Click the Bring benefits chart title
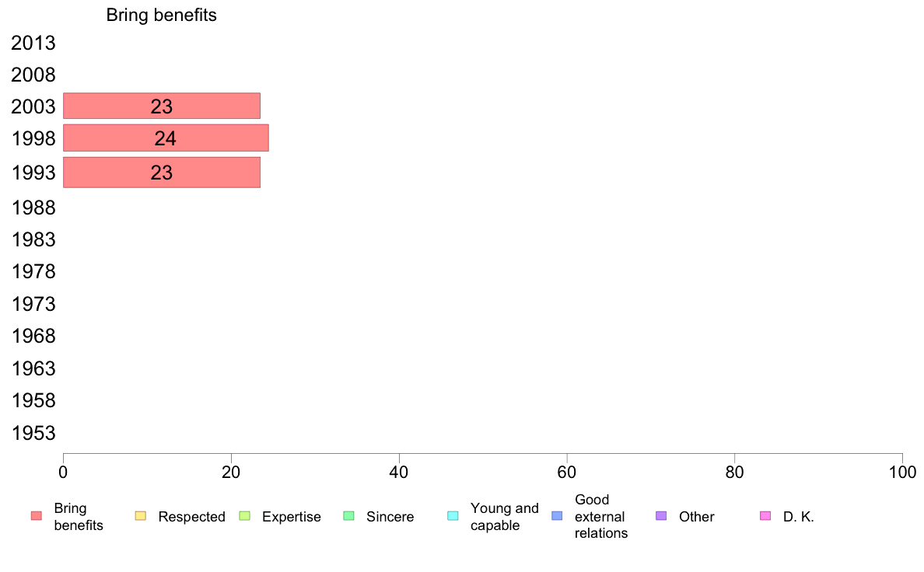Screen dimensions: 924x572 click(162, 15)
